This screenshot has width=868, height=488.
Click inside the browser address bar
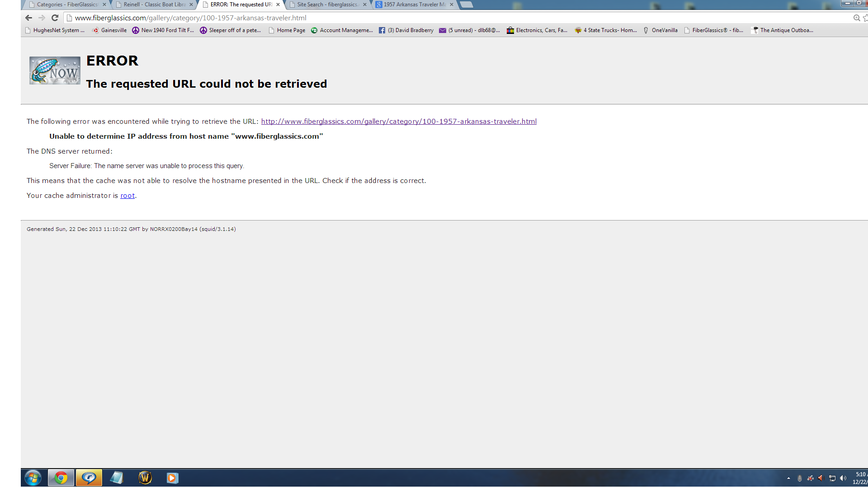(x=271, y=18)
